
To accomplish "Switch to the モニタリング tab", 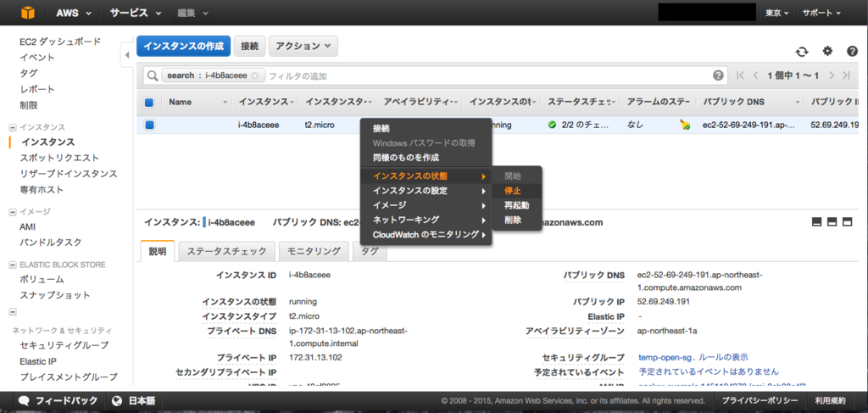I will point(314,251).
